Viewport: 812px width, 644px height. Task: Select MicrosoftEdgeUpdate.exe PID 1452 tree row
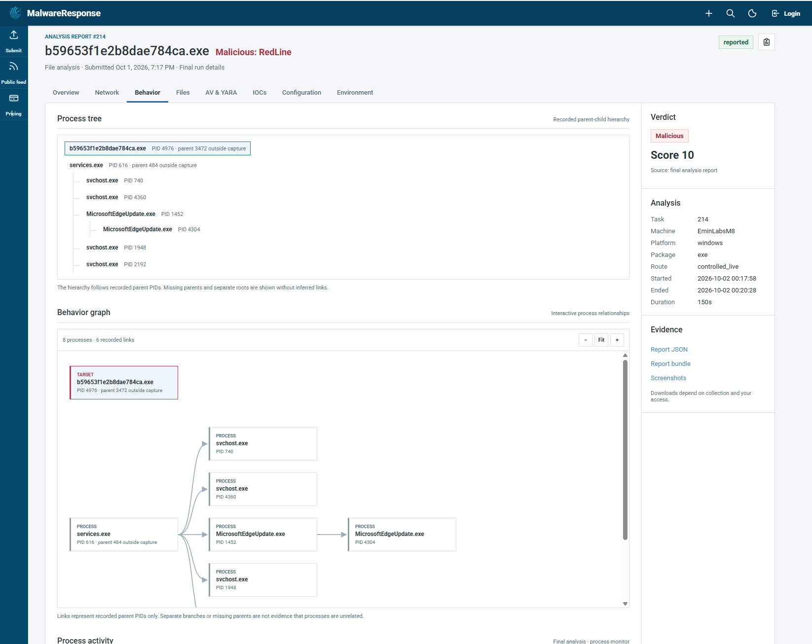(135, 214)
